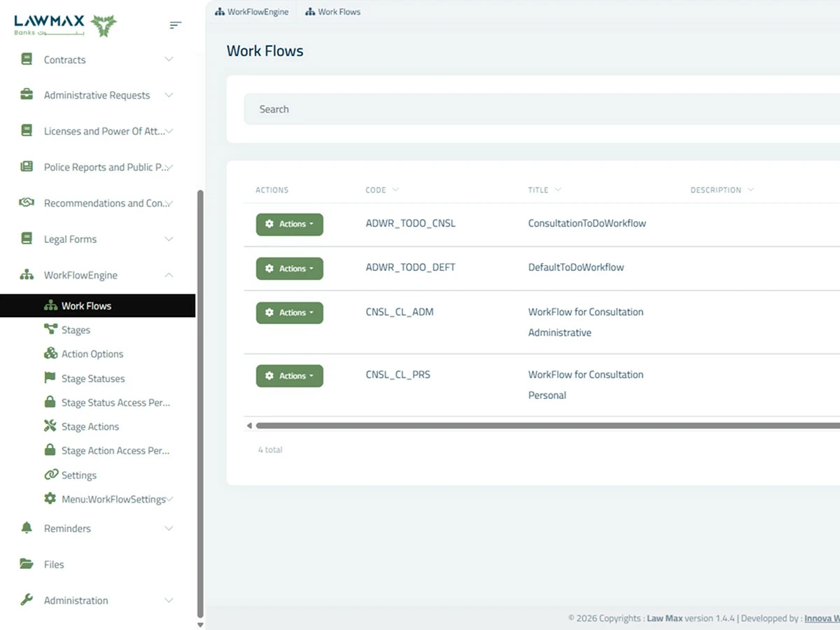This screenshot has height=630, width=840.
Task: Select the DefaultToDoWorkflow title cell
Action: tap(576, 267)
